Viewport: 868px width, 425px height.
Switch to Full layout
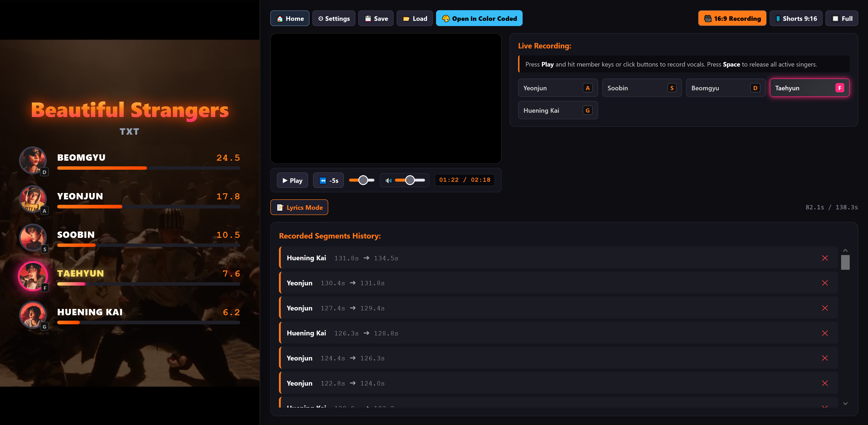pos(842,19)
